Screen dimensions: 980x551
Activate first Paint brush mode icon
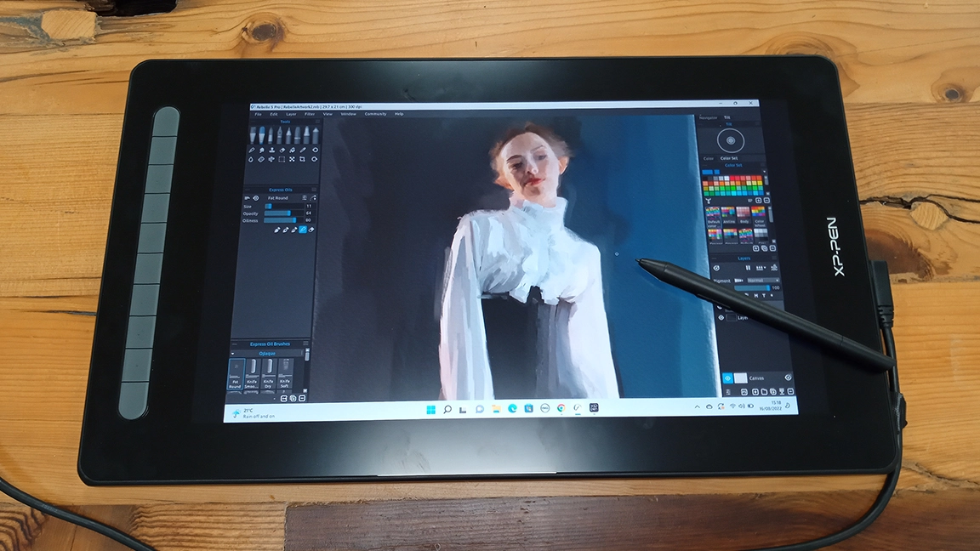pyautogui.click(x=276, y=230)
